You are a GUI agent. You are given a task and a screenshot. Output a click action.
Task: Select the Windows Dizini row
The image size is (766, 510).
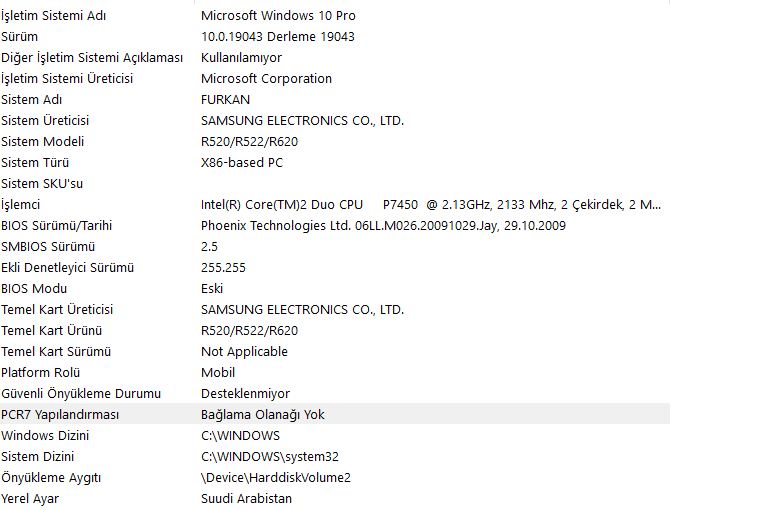click(x=335, y=436)
